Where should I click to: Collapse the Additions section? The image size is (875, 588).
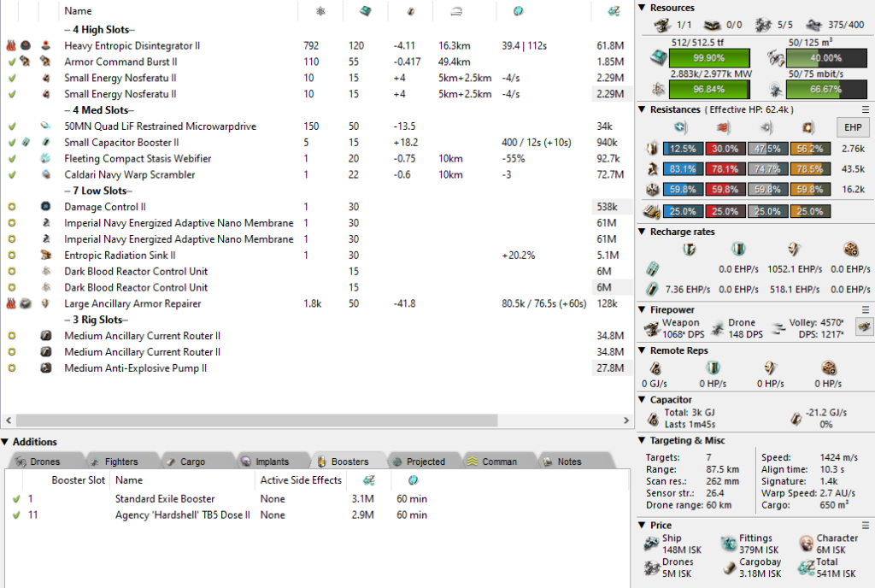(5, 442)
